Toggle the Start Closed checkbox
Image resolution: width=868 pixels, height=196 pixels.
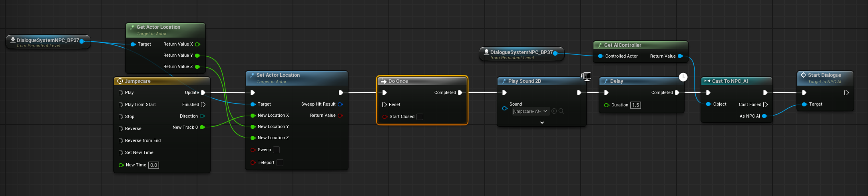(x=420, y=117)
